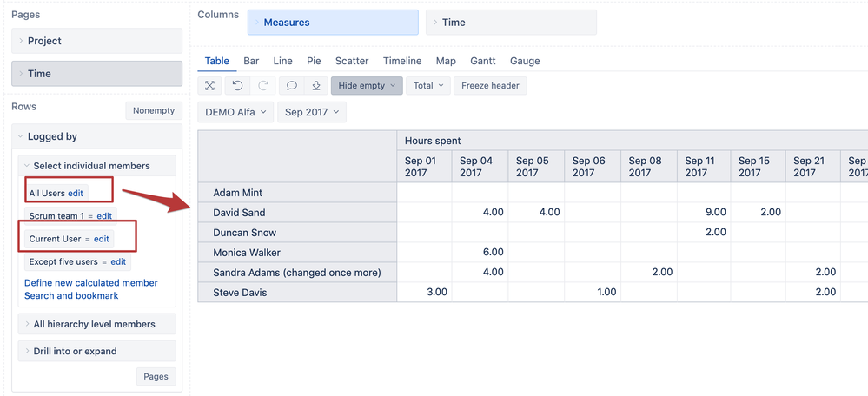868x396 pixels.
Task: Click the Freeze header button
Action: (x=490, y=86)
